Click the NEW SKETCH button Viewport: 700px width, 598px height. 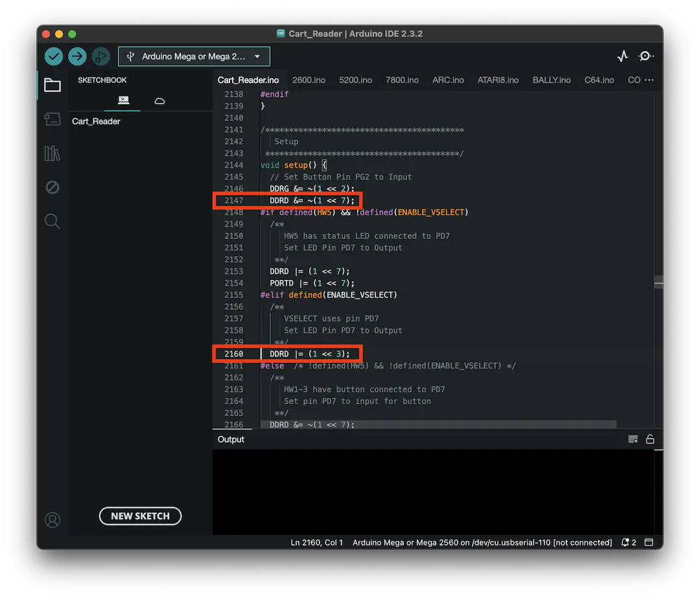tap(140, 516)
